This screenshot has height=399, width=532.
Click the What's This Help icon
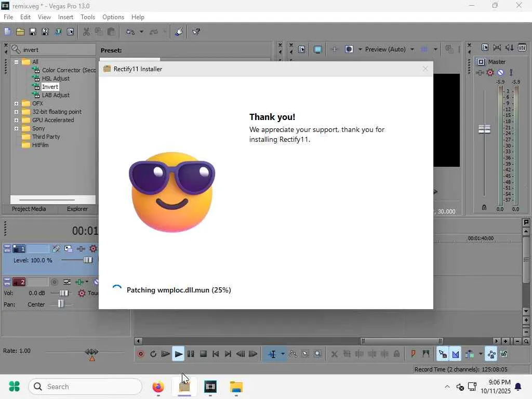[x=196, y=32]
